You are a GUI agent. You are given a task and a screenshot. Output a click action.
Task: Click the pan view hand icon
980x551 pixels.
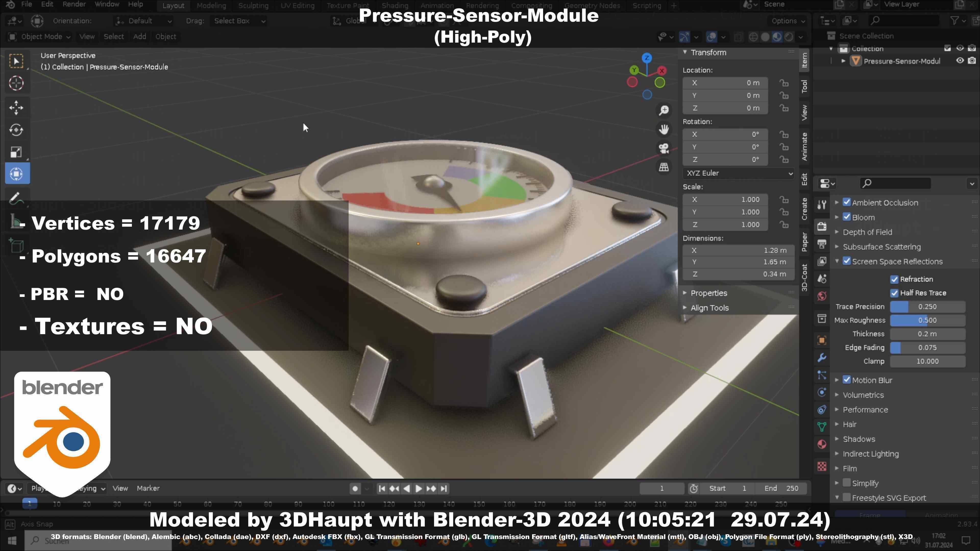coord(664,129)
